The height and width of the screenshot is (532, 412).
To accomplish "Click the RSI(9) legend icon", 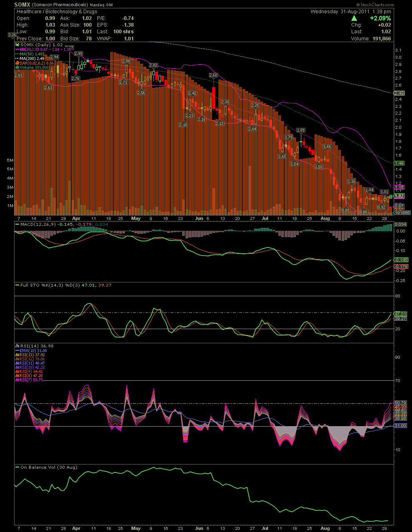I will [x=17, y=372].
